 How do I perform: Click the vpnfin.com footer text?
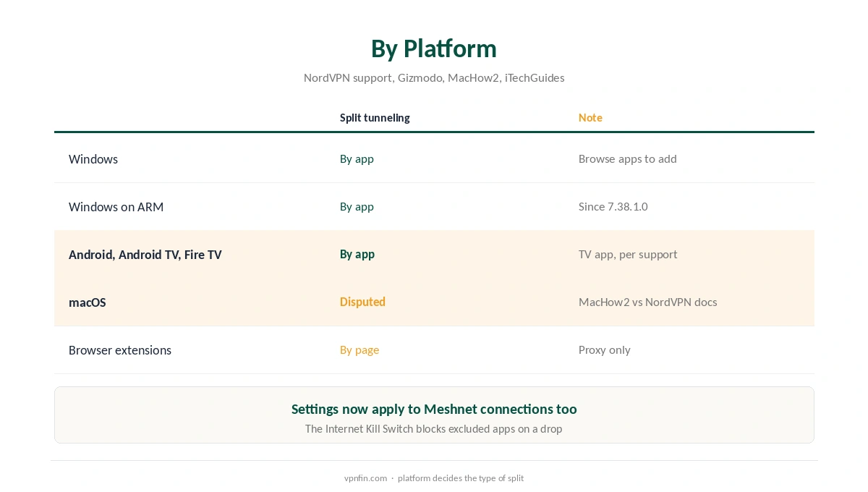[x=434, y=478]
